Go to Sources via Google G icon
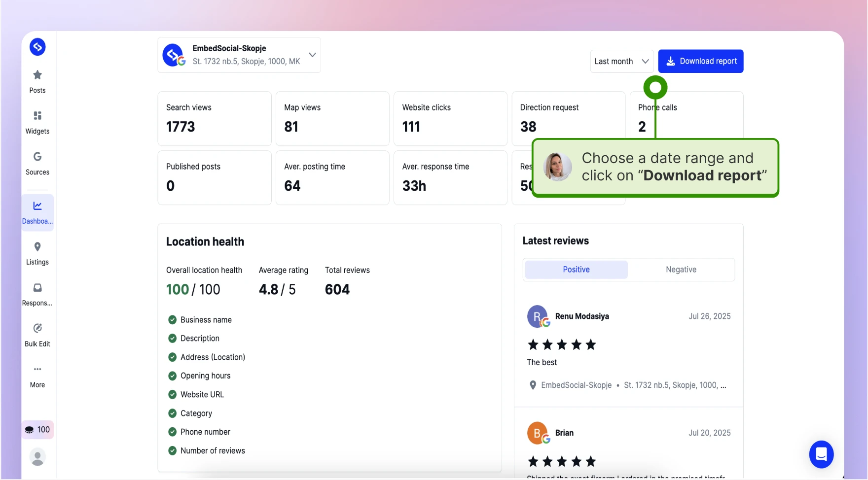The width and height of the screenshot is (868, 480). pos(37,157)
